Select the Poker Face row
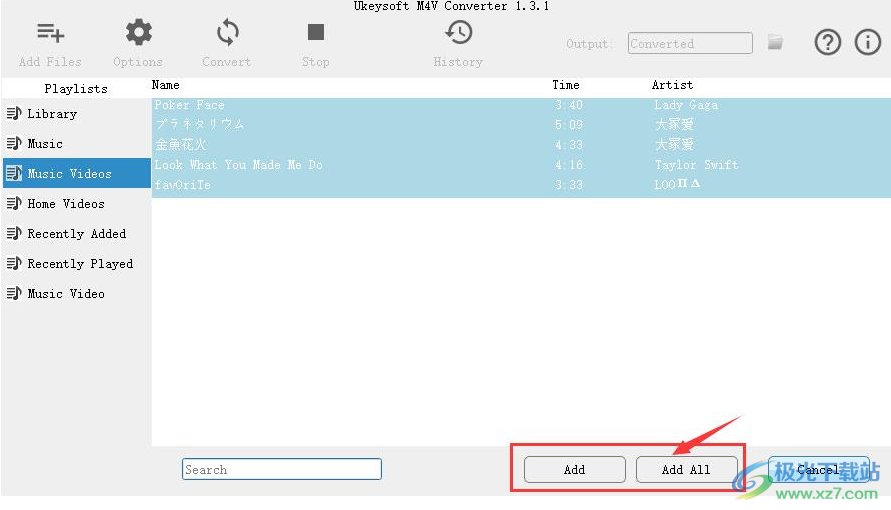This screenshot has height=510, width=891. coord(521,105)
